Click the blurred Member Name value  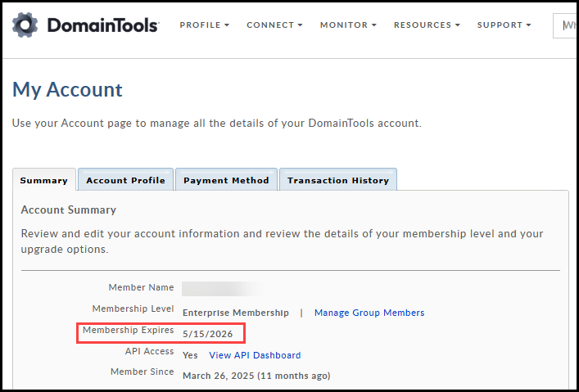(221, 289)
